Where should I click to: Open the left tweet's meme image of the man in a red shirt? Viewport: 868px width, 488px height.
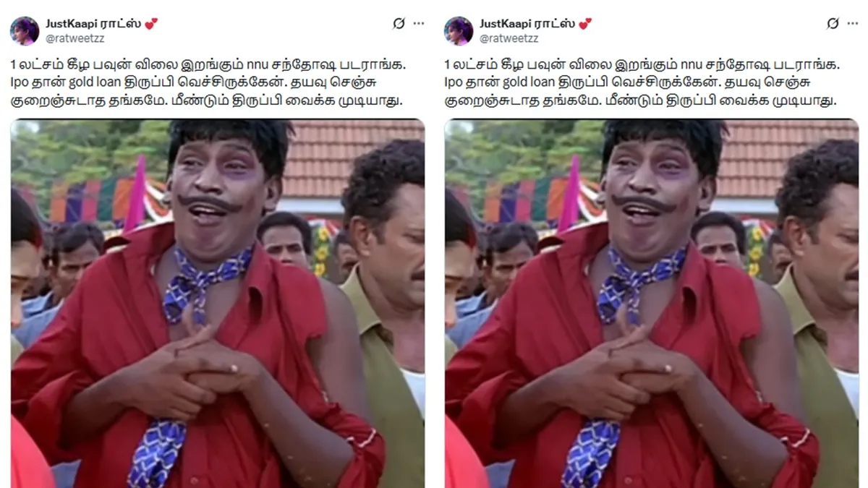[217, 304]
